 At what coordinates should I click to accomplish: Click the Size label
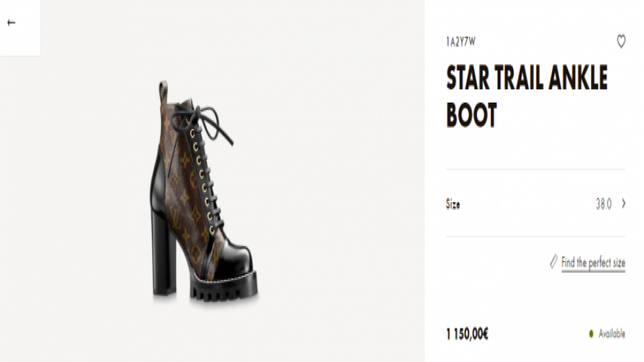tap(453, 204)
